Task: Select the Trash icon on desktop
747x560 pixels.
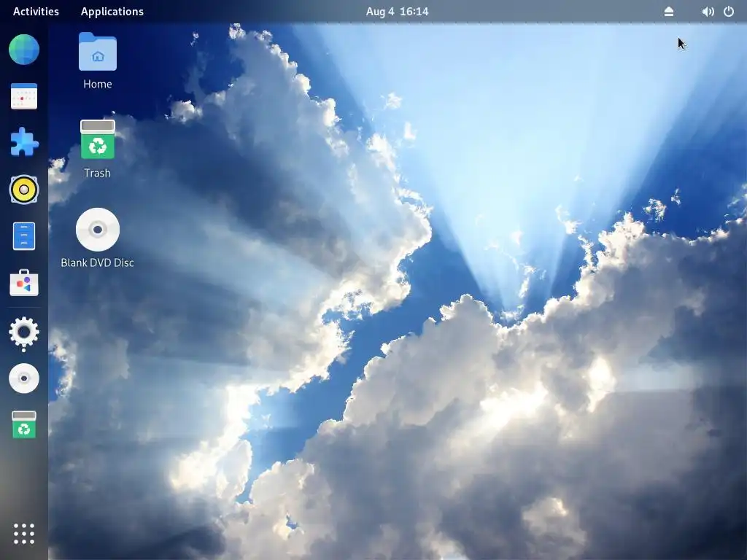Action: click(x=98, y=139)
